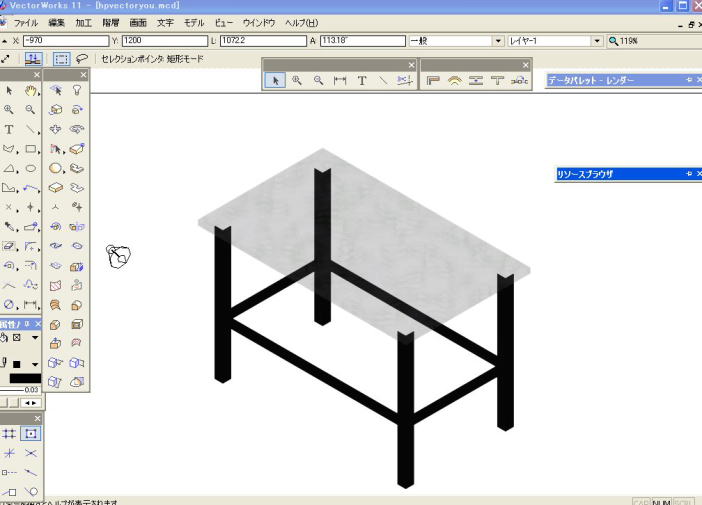Toggle Snap to Object constraint
The image size is (702, 505).
click(x=30, y=433)
